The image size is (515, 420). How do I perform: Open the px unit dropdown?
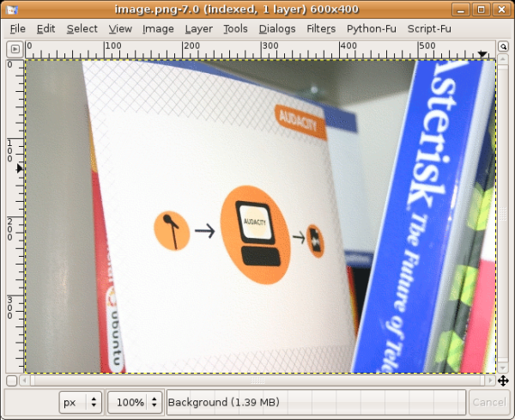(x=82, y=402)
